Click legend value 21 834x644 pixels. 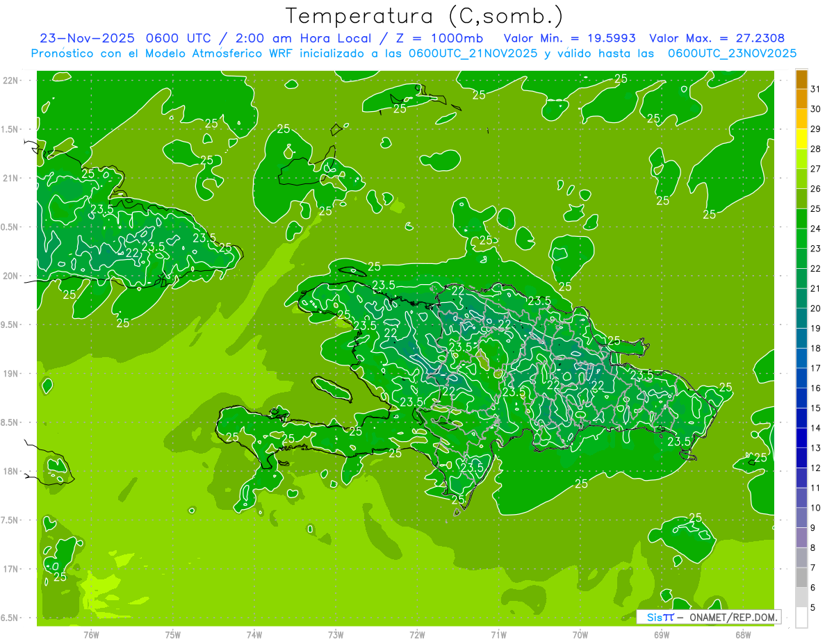coord(816,288)
